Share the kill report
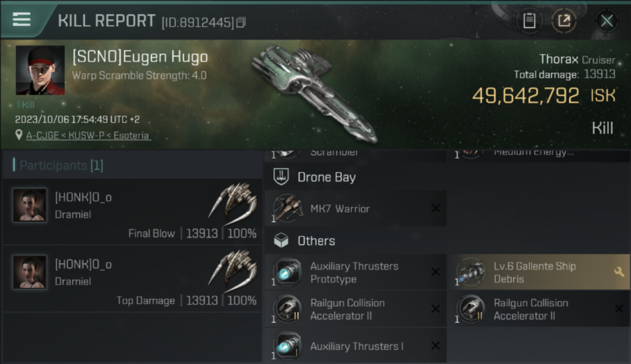The image size is (631, 364). click(x=564, y=20)
